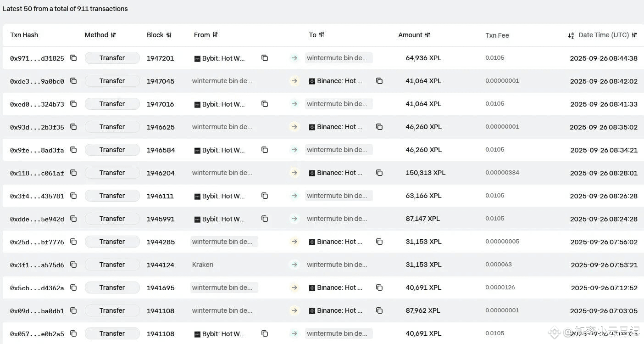Viewport: 644px width, 344px height.
Task: Open the Block column filter
Action: pos(169,35)
